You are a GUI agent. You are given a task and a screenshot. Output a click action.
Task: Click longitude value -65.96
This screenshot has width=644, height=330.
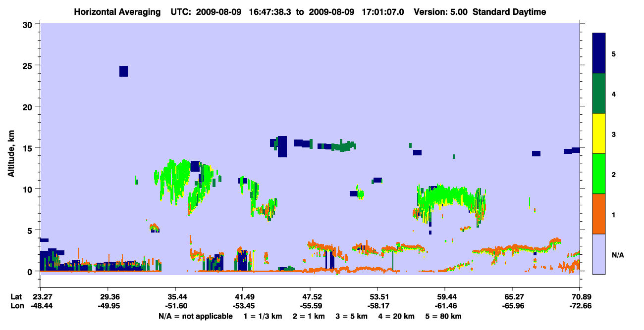point(512,306)
